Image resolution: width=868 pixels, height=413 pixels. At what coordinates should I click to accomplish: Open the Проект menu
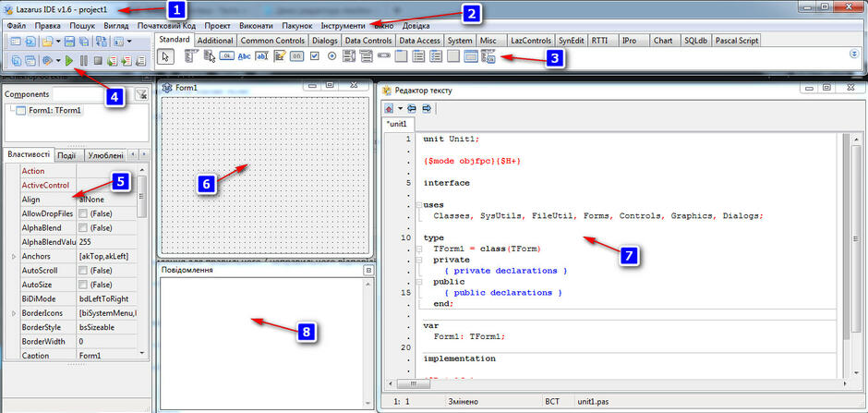tap(218, 26)
